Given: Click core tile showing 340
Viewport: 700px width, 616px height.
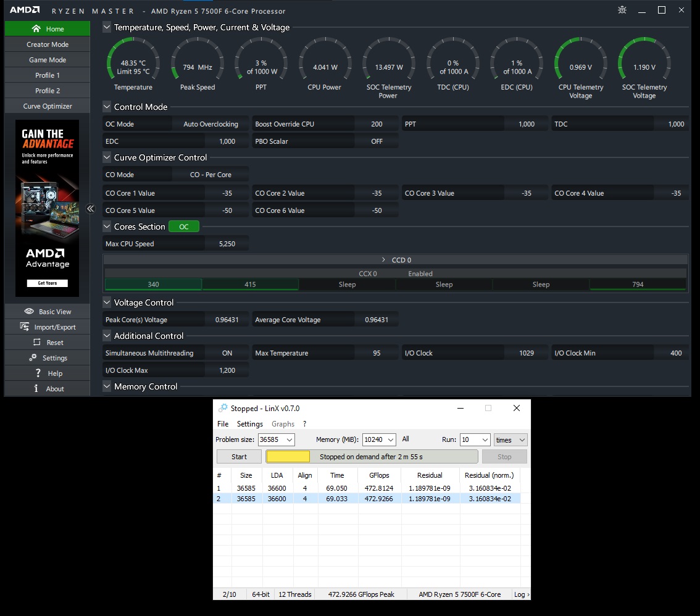Looking at the screenshot, I should [x=153, y=285].
